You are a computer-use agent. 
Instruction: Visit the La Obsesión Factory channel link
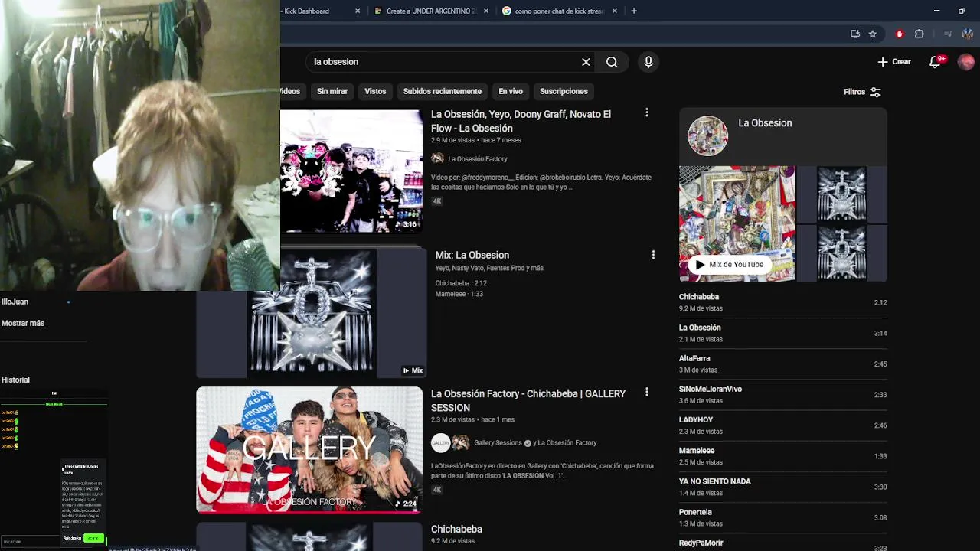click(478, 159)
